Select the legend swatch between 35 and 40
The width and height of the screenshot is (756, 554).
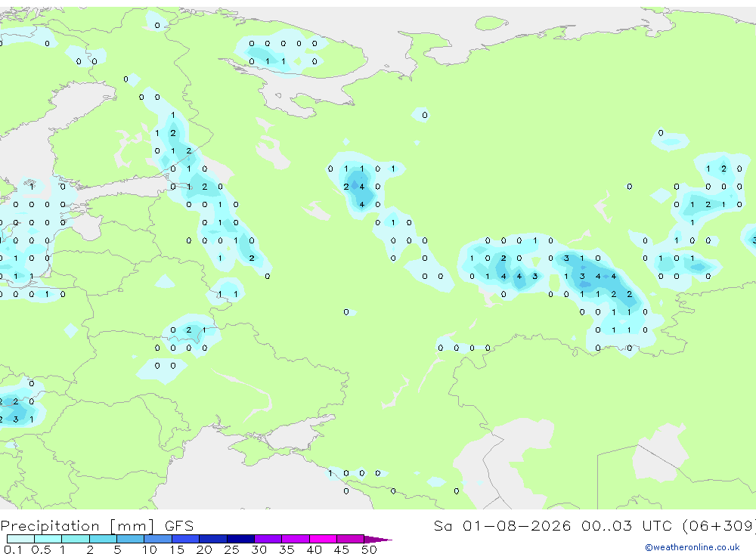pyautogui.click(x=296, y=539)
